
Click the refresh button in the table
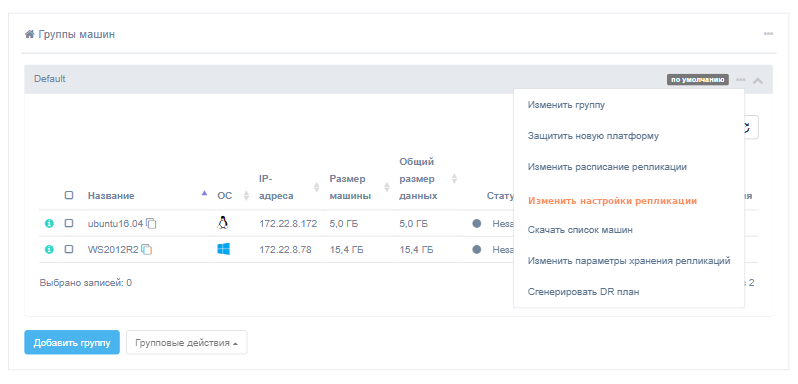[x=750, y=127]
